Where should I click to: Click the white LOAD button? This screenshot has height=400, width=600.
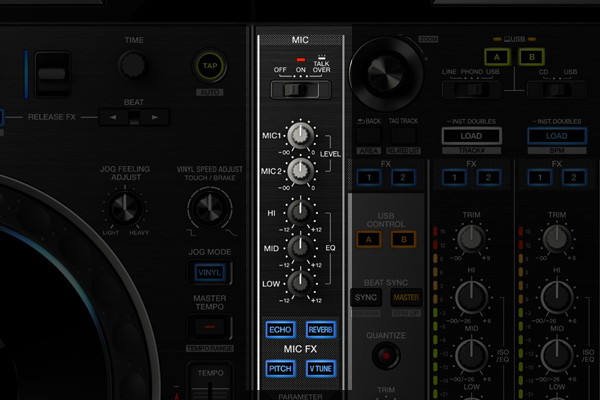[471, 136]
